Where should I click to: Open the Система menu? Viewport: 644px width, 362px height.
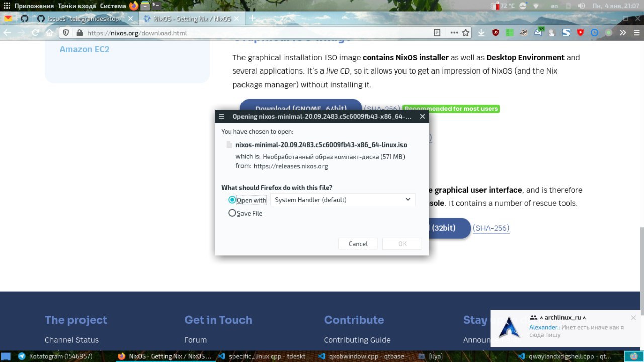click(x=113, y=6)
